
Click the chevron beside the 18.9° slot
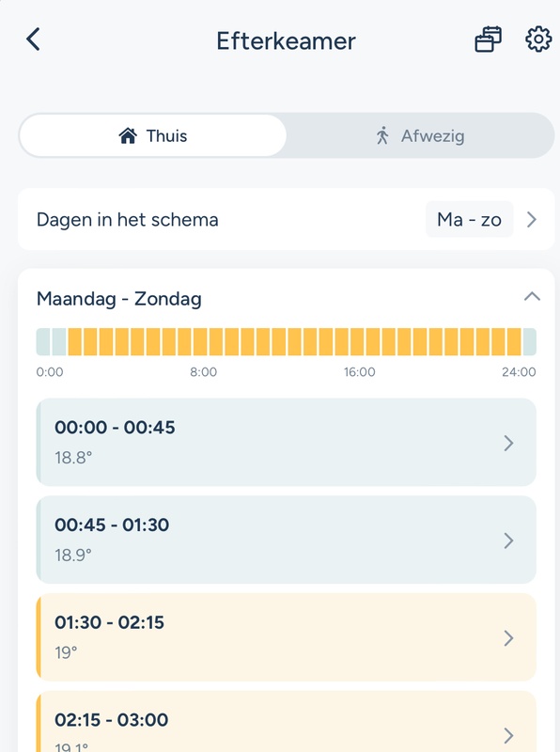point(508,540)
